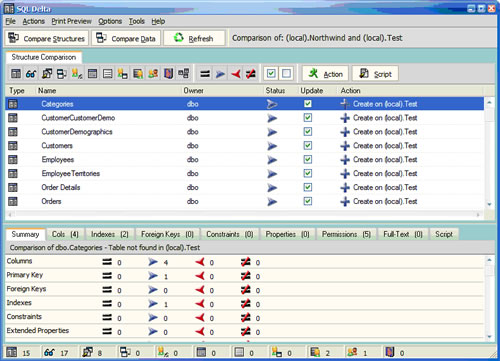Image resolution: width=500 pixels, height=361 pixels.
Task: Toggle red left-arrow status filter in toolbar
Action: [236, 74]
